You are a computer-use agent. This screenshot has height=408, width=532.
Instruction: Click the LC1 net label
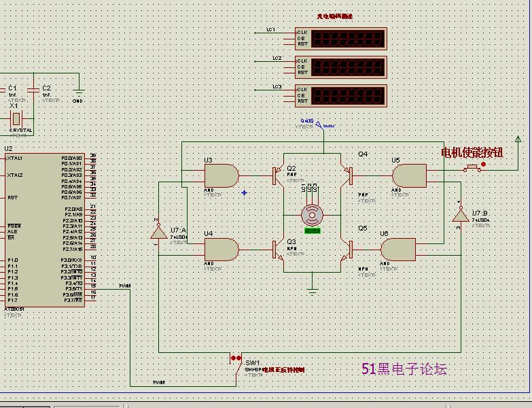(x=270, y=29)
